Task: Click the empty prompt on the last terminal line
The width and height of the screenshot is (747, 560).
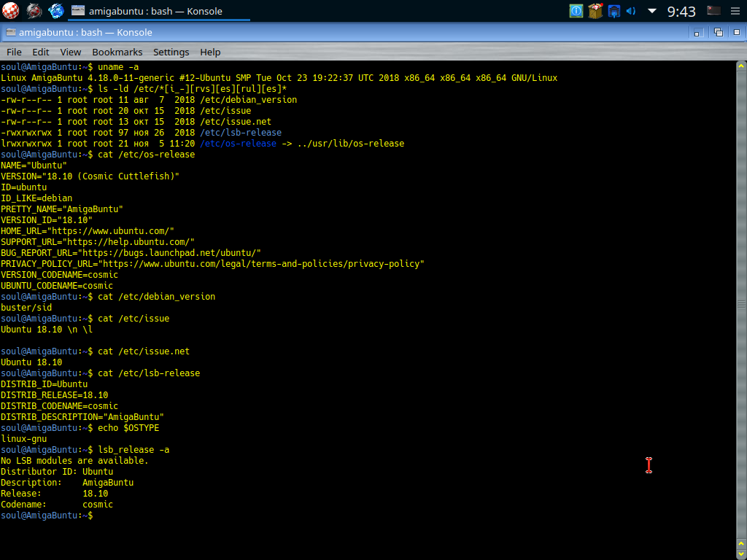Action: [47, 516]
